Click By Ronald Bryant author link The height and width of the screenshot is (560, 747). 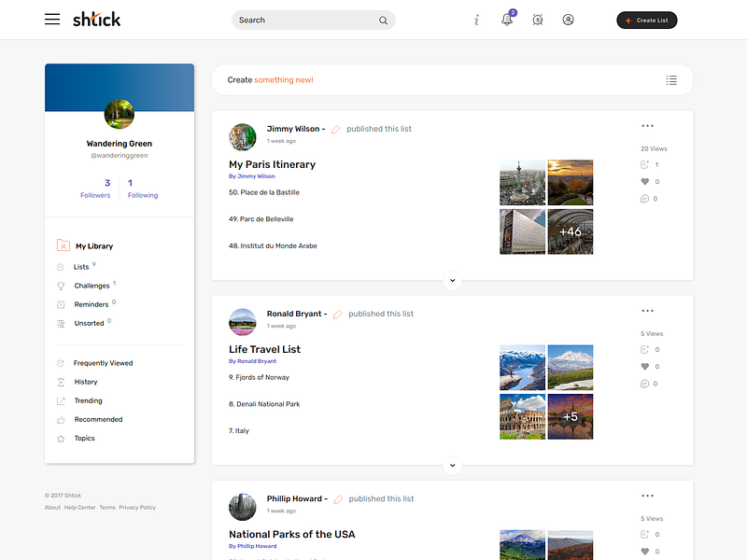click(252, 361)
